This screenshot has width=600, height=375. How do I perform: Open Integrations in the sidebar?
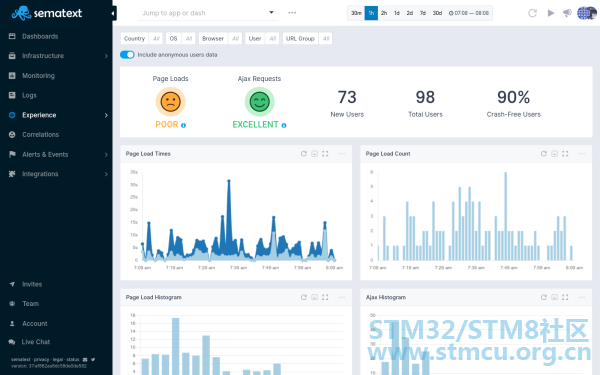pyautogui.click(x=40, y=174)
